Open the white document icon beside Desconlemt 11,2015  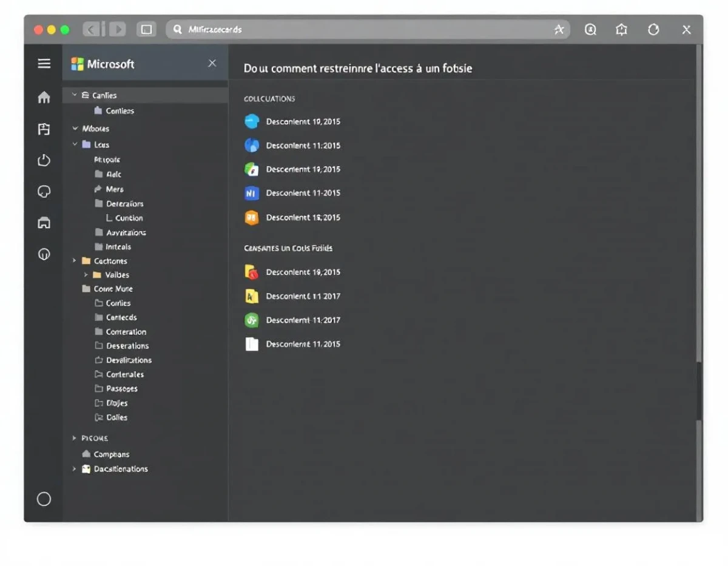252,344
